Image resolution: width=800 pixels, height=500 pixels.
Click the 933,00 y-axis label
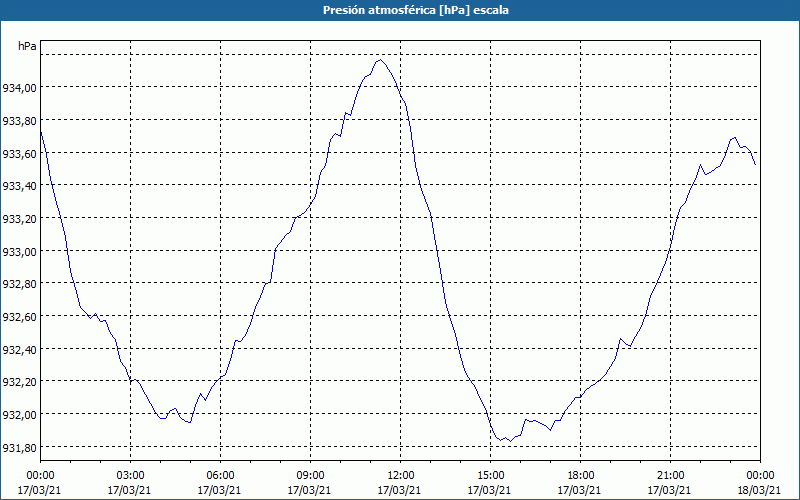[x=19, y=252]
